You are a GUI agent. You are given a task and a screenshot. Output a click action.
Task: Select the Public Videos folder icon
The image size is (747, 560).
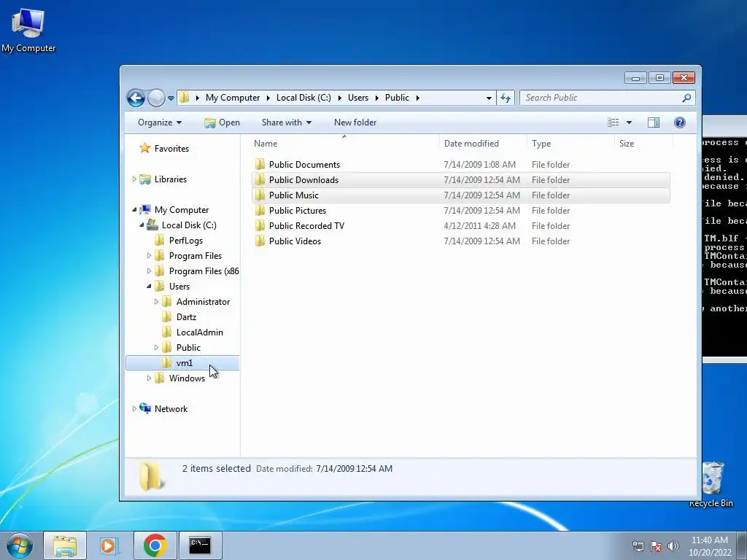pos(260,241)
